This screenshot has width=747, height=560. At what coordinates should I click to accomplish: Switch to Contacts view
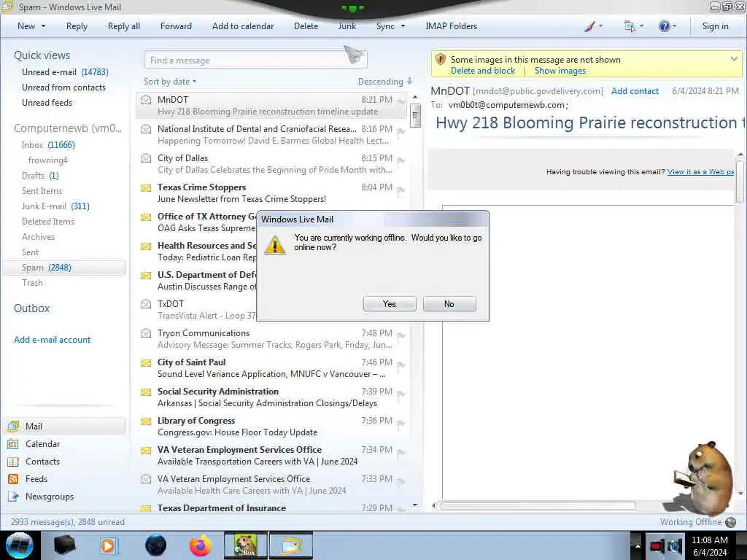[42, 462]
